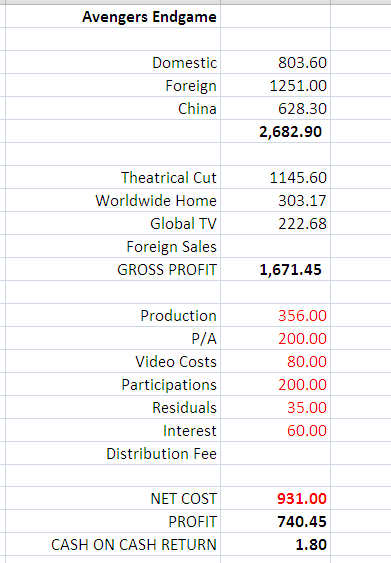391x563 pixels.
Task: Select the red 80.00 video costs value
Action: click(275, 361)
